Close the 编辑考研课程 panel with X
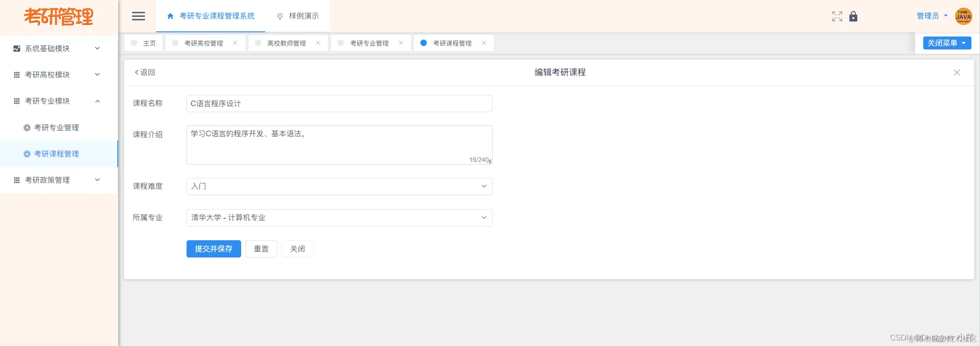Screen dimensions: 980x346 tap(957, 73)
